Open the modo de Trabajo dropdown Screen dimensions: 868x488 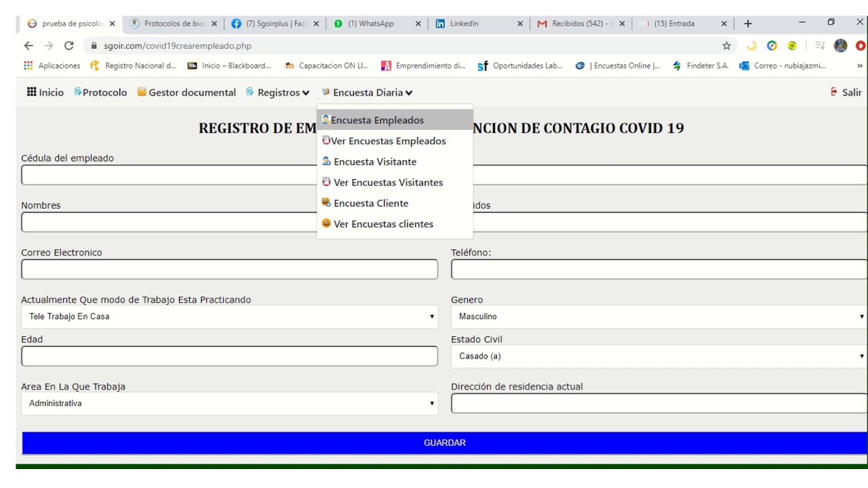[230, 317]
